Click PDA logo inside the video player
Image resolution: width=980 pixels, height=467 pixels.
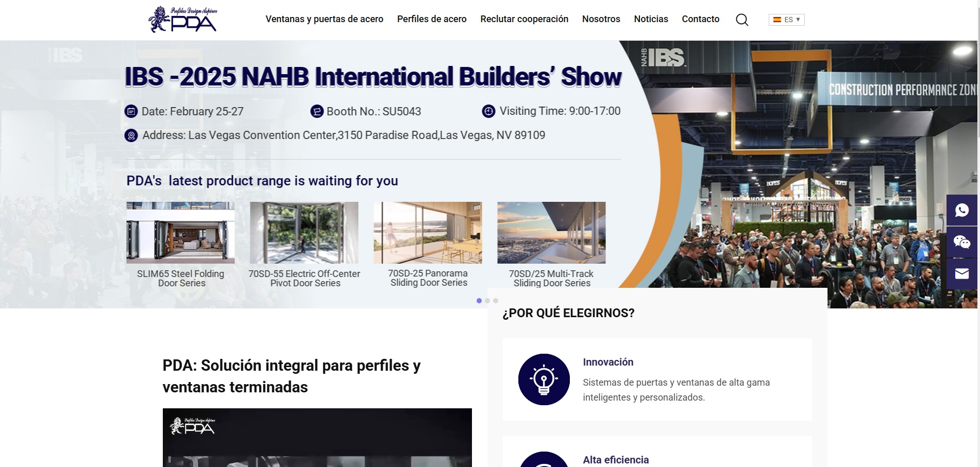[x=192, y=426]
